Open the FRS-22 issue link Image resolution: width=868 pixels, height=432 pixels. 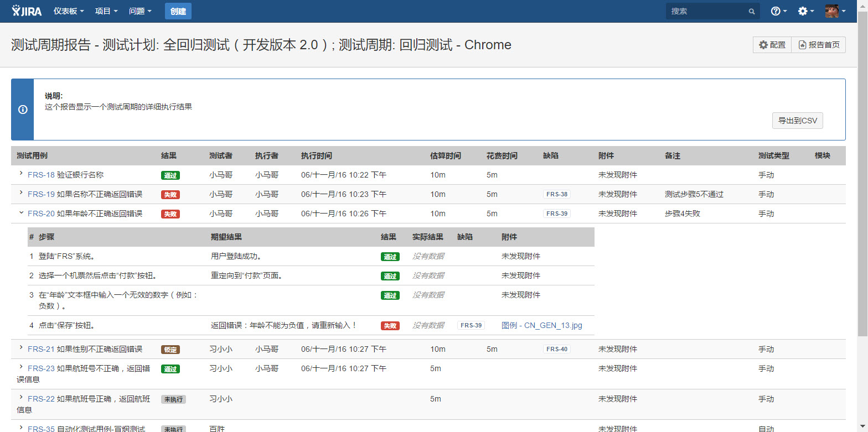coord(41,399)
